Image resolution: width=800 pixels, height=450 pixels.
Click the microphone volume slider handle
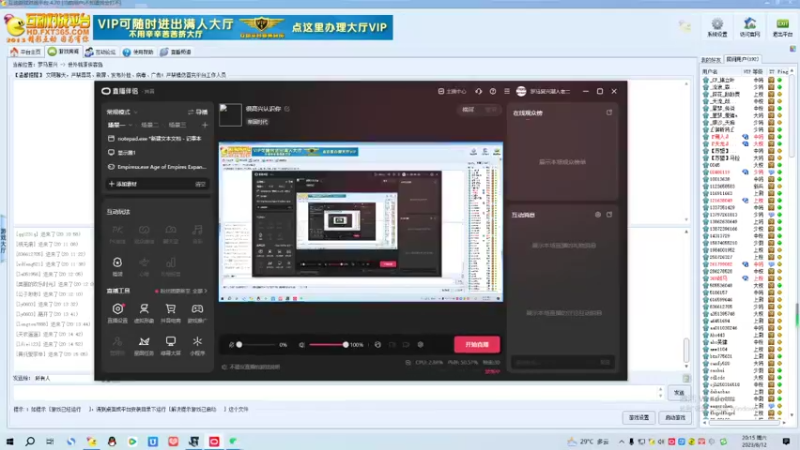coord(239,345)
